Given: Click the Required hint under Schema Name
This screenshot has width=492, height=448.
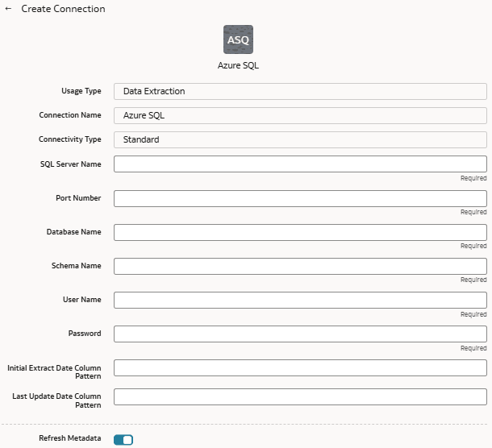Looking at the screenshot, I should click(473, 280).
